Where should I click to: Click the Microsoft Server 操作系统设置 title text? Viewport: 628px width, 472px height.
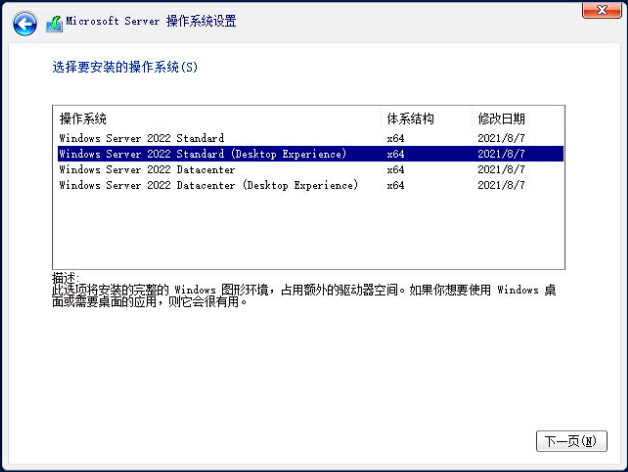click(x=152, y=21)
